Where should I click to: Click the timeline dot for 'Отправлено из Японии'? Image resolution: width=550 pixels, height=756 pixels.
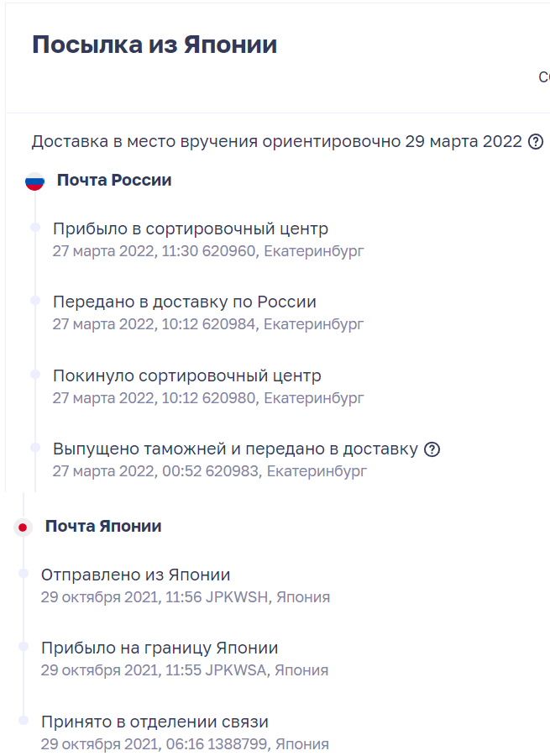coord(24,573)
